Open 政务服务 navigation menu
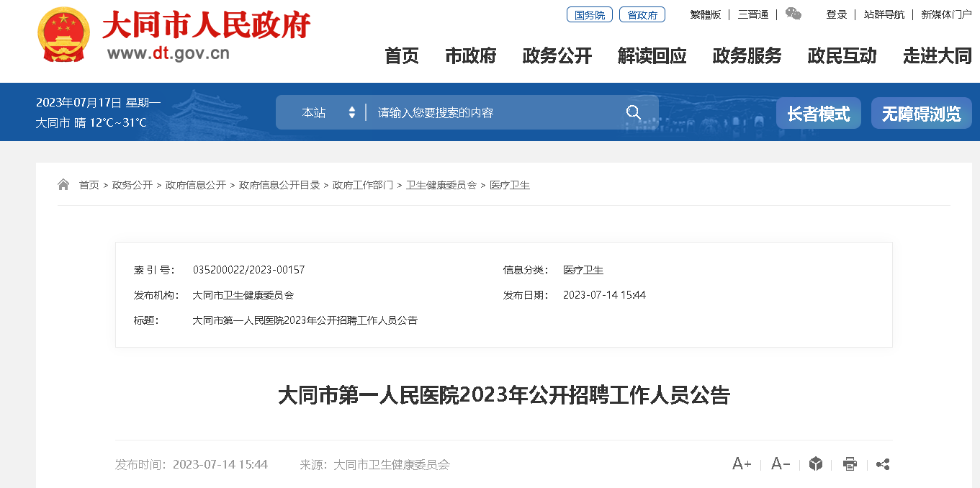980x488 pixels. (x=747, y=56)
